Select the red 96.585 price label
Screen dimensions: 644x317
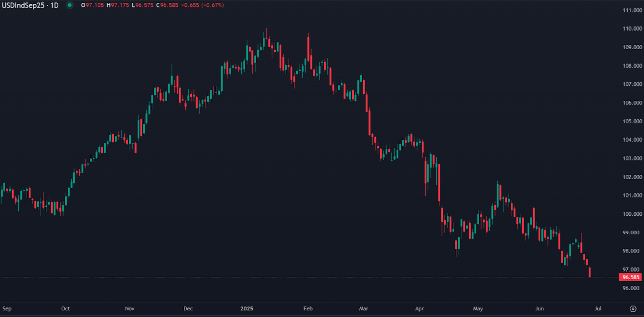630,277
